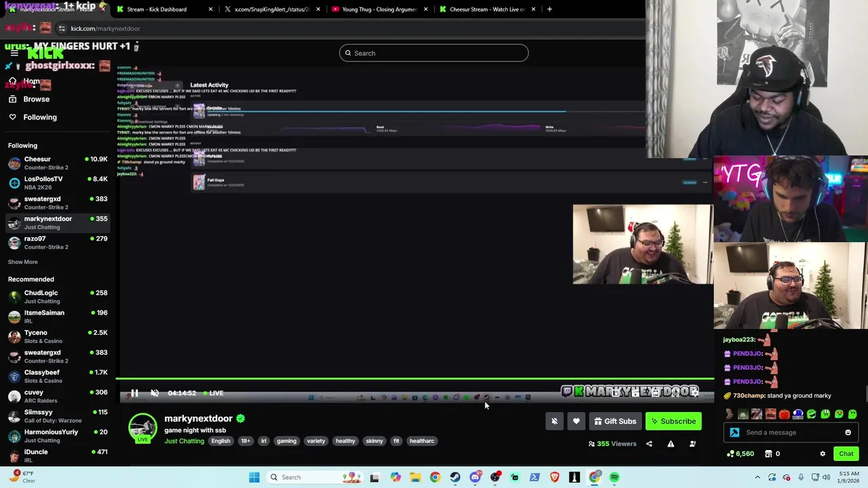Image resolution: width=868 pixels, height=488 pixels.
Task: Jump to LIVE in the player
Action: (x=212, y=393)
